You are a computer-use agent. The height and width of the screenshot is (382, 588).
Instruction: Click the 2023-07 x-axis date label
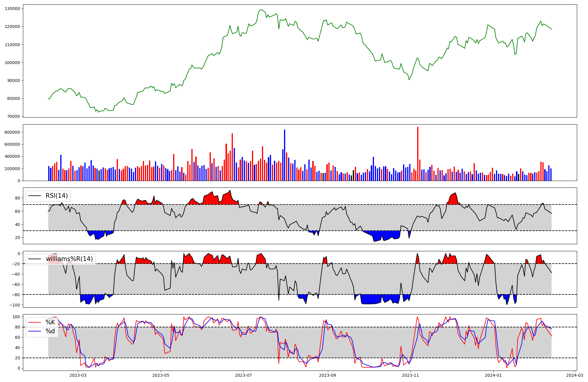click(x=243, y=375)
